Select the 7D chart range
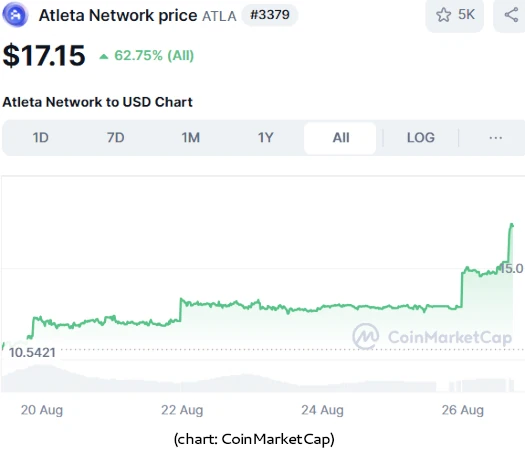Image resolution: width=525 pixels, height=449 pixels. (116, 138)
